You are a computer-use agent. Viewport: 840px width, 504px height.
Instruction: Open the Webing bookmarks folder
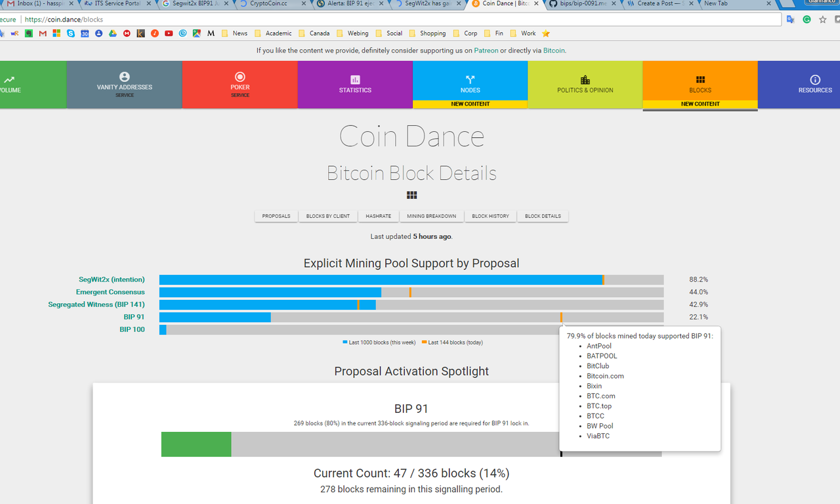click(x=352, y=33)
